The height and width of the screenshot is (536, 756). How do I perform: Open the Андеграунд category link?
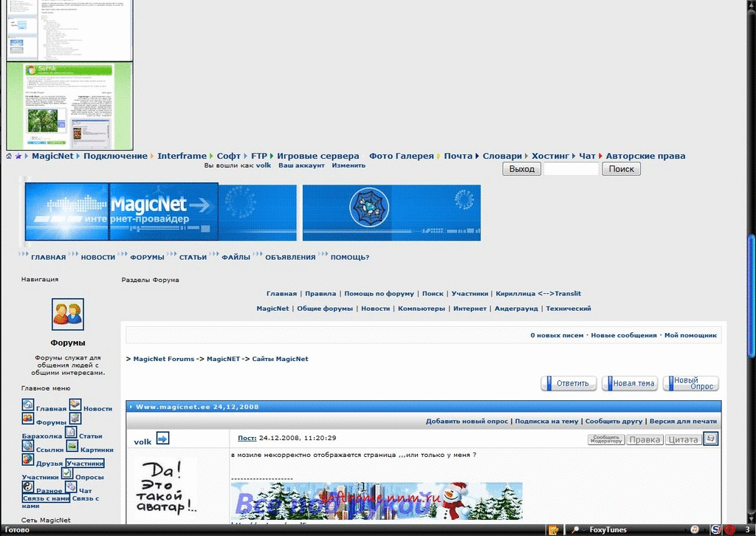pyautogui.click(x=516, y=309)
